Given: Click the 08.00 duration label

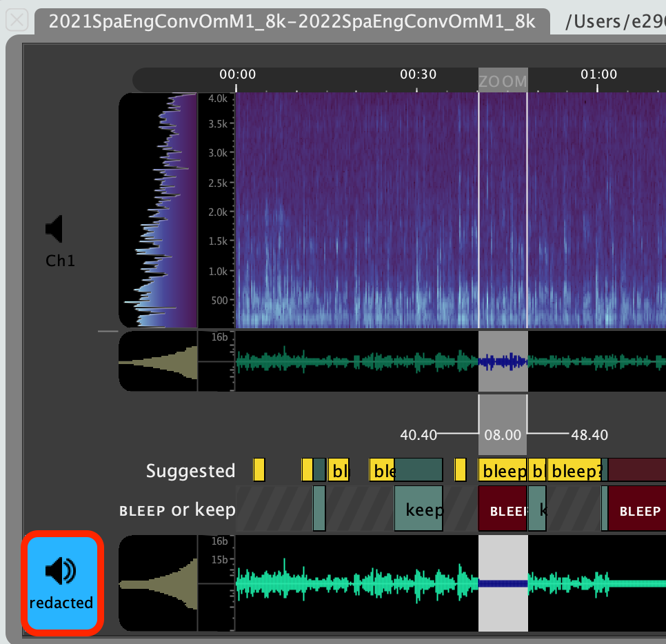Looking at the screenshot, I should (x=503, y=435).
